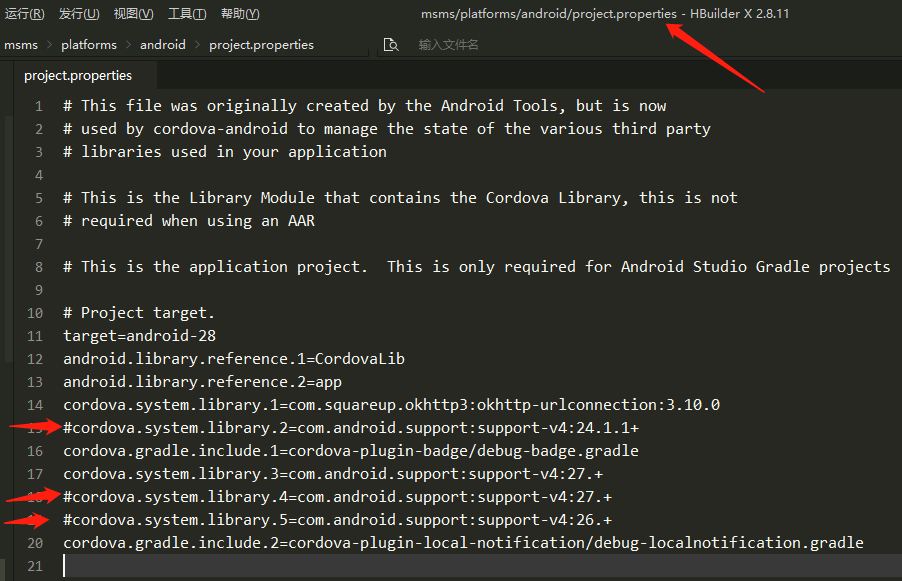
Task: Place cursor on empty line 21
Action: (x=482, y=566)
